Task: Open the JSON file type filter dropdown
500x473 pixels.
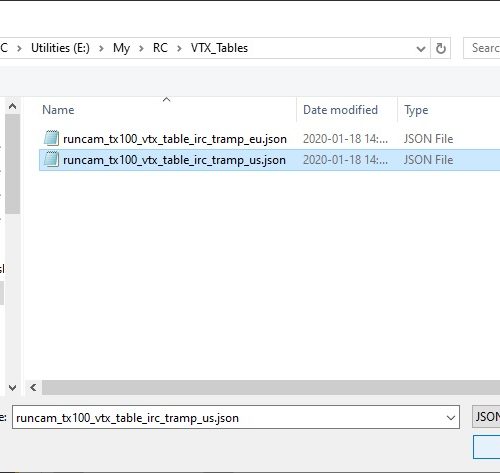Action: (x=487, y=417)
